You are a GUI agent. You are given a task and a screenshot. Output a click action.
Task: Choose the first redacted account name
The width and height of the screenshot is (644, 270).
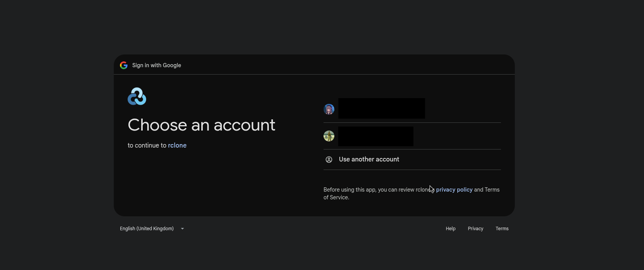tap(381, 109)
